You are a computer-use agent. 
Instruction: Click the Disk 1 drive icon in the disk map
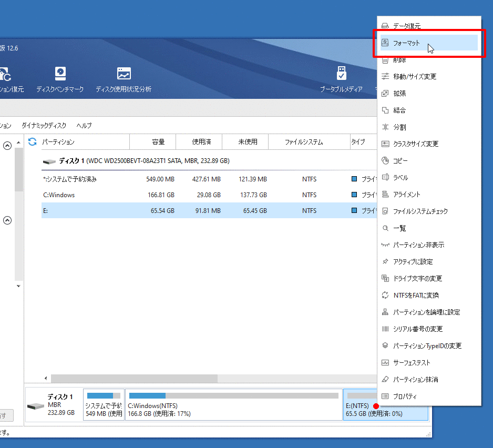(36, 406)
